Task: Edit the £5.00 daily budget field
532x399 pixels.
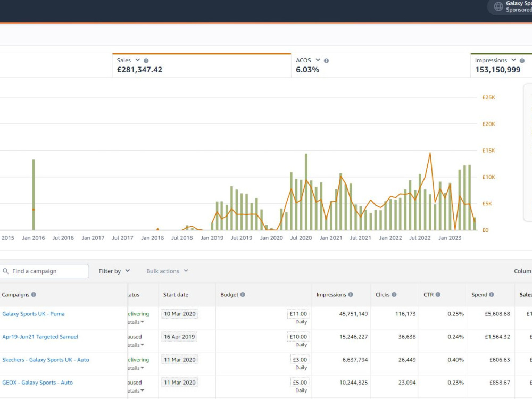Action: pos(300,383)
